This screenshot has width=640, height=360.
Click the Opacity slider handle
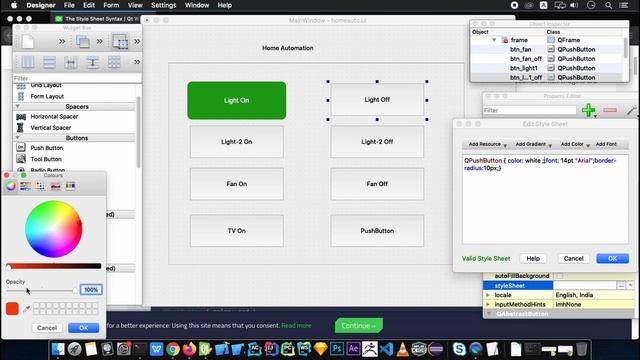pyautogui.click(x=75, y=290)
